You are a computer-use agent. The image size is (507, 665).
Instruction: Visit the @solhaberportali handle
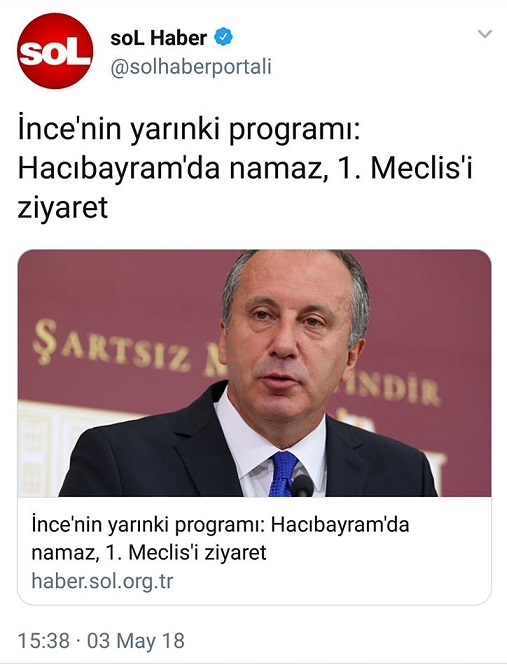(190, 67)
